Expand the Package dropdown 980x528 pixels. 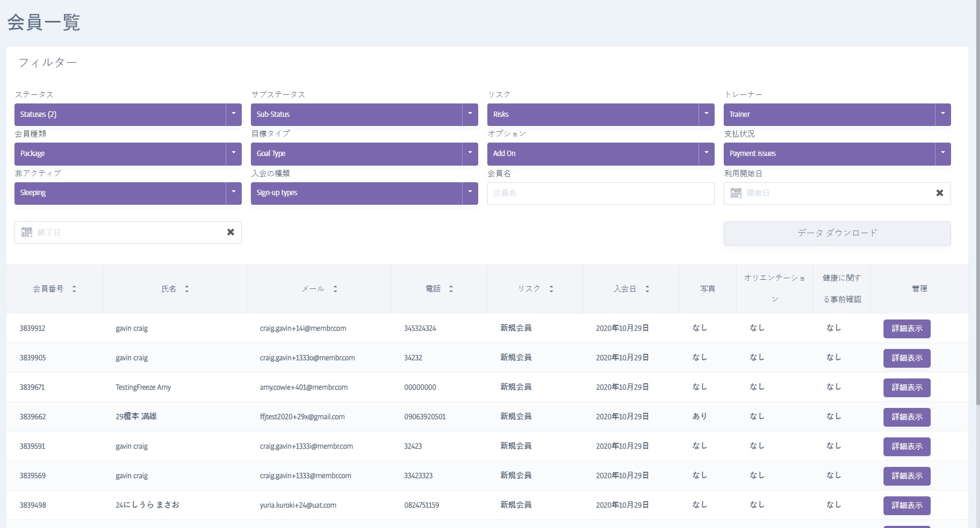128,153
